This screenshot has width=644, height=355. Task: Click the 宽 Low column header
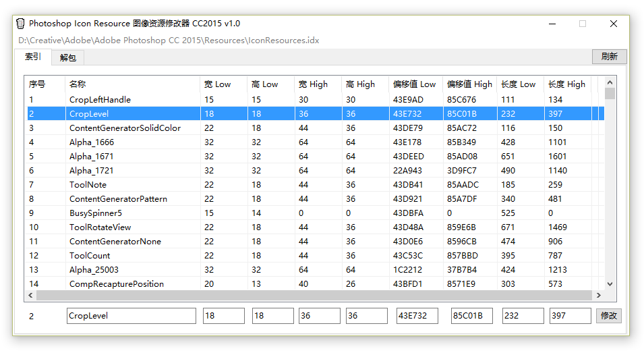223,84
